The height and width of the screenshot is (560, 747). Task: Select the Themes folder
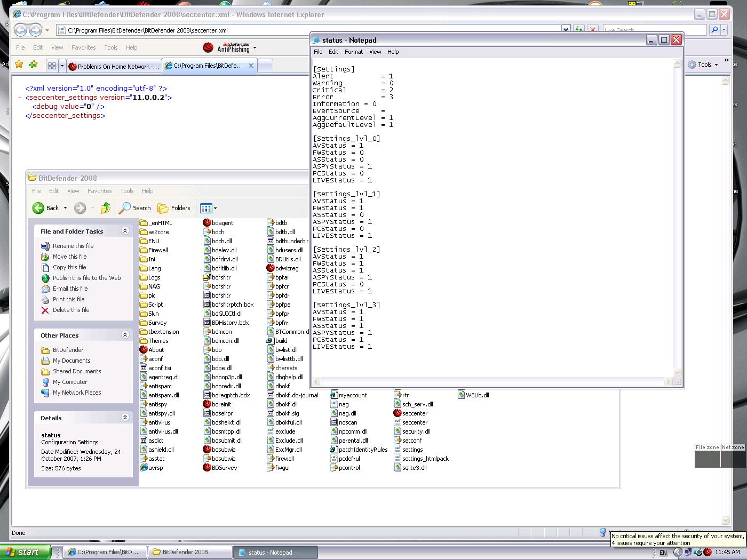[x=154, y=341]
